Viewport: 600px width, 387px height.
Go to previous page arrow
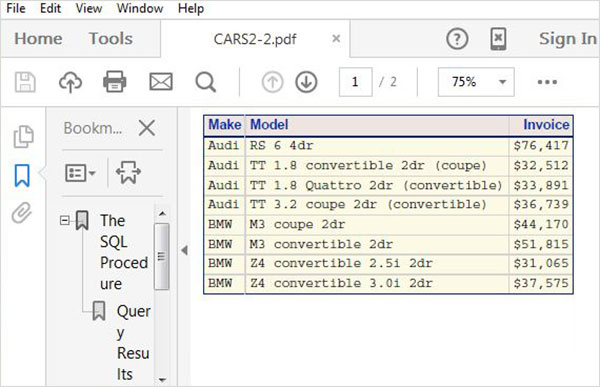point(272,82)
